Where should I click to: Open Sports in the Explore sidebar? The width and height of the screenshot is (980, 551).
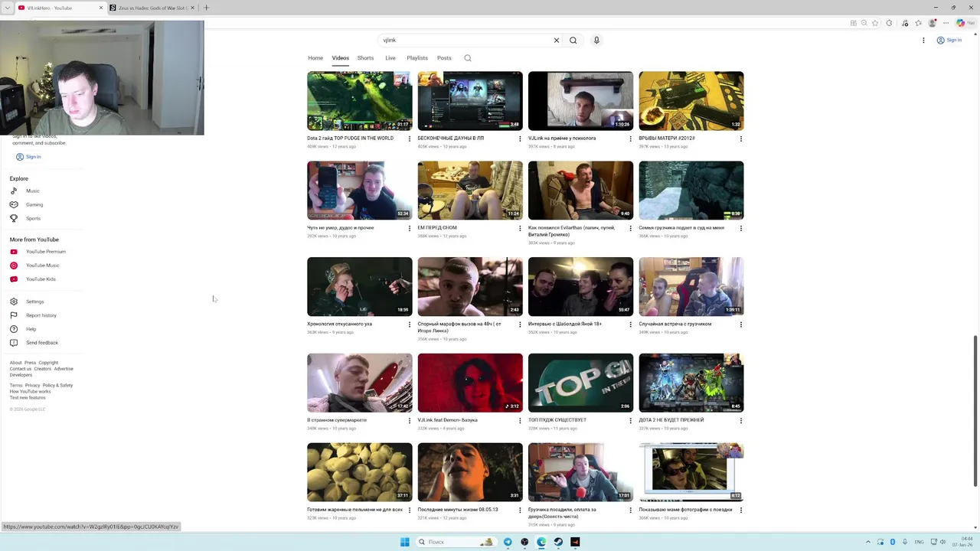coord(33,219)
